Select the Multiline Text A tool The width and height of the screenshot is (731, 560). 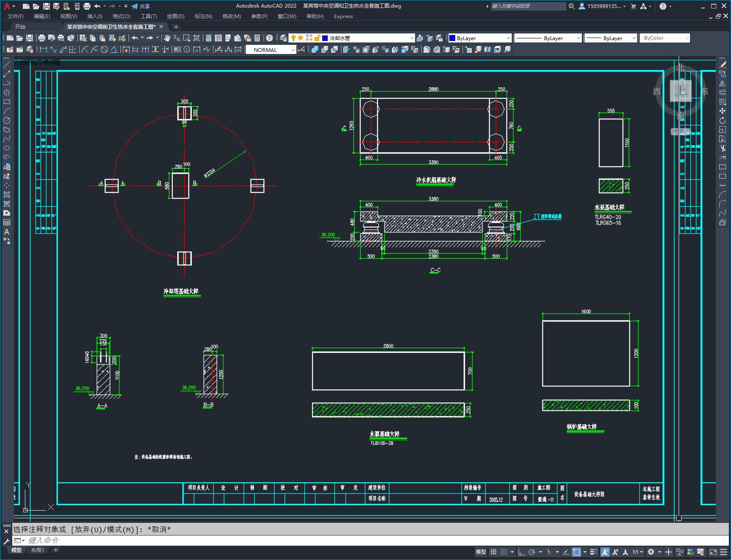click(7, 232)
